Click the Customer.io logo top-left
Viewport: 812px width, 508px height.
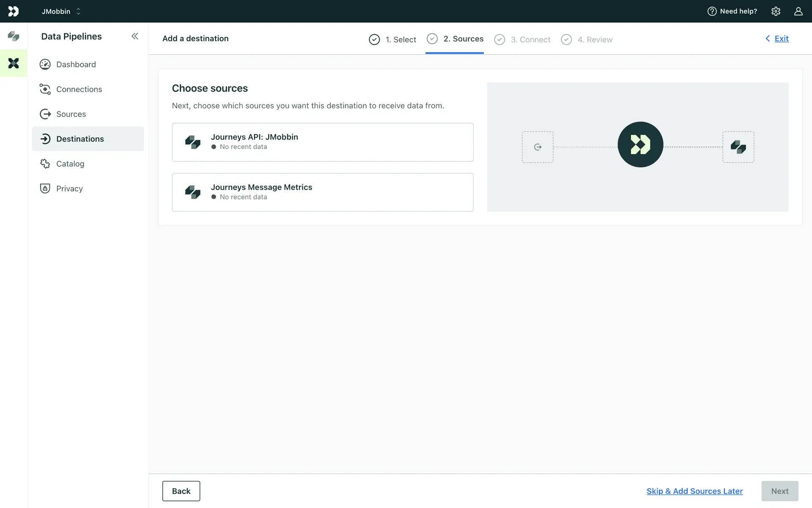click(x=14, y=11)
